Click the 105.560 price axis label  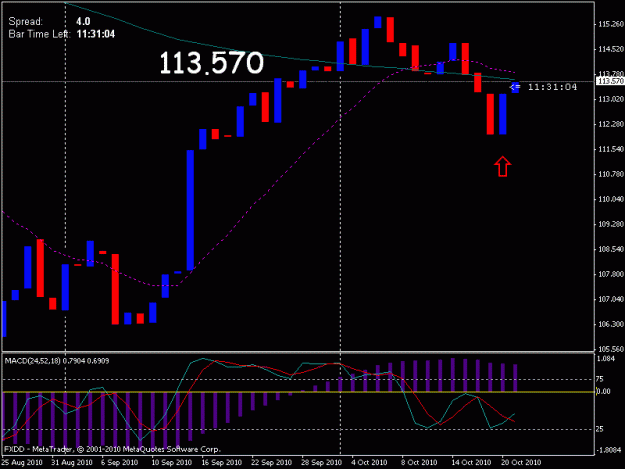pos(611,349)
